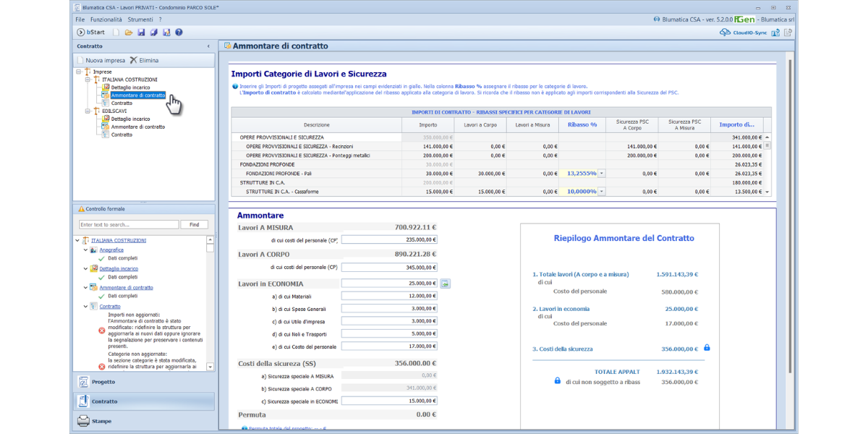This screenshot has height=434, width=868.
Task: Click the Elimina delete icon
Action: tap(133, 60)
